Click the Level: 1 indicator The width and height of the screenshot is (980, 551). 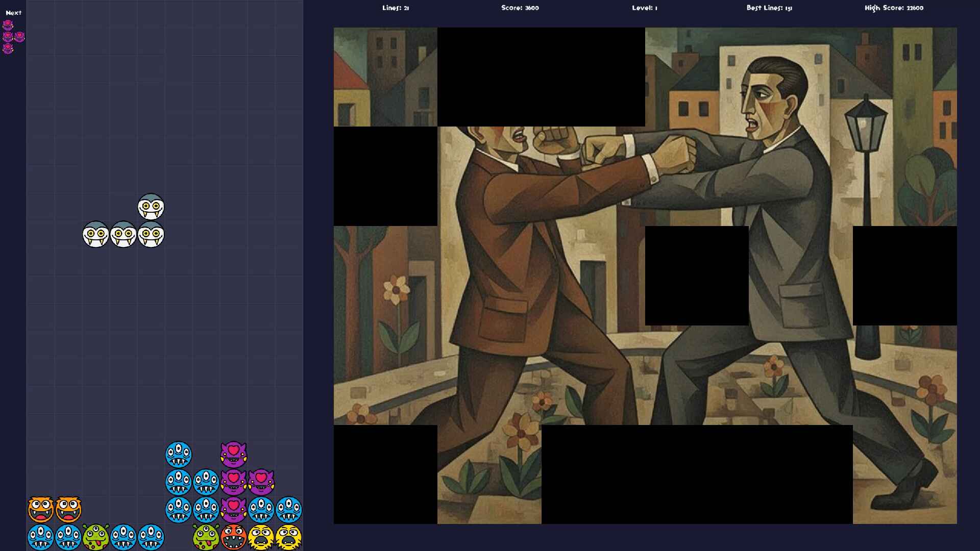[x=645, y=8]
